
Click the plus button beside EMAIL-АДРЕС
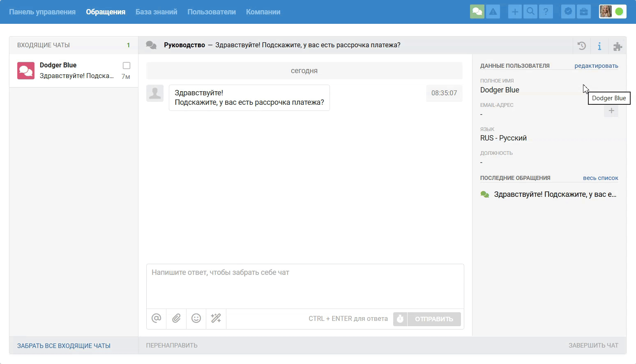pyautogui.click(x=611, y=111)
